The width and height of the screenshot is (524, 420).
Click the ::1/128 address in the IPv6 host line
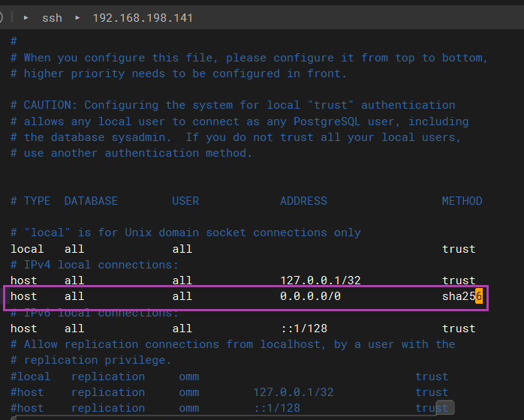tap(304, 328)
